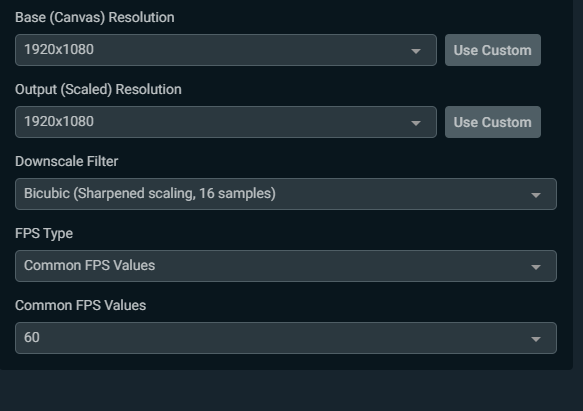Expand the Downscale Filter dropdown arrow
The height and width of the screenshot is (411, 583).
[536, 195]
